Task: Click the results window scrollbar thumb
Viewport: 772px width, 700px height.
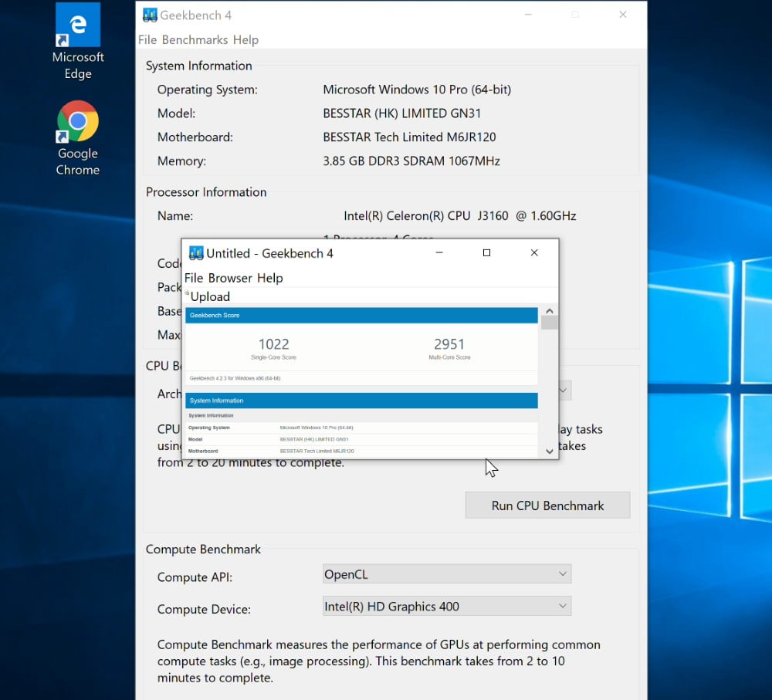Action: coord(550,323)
